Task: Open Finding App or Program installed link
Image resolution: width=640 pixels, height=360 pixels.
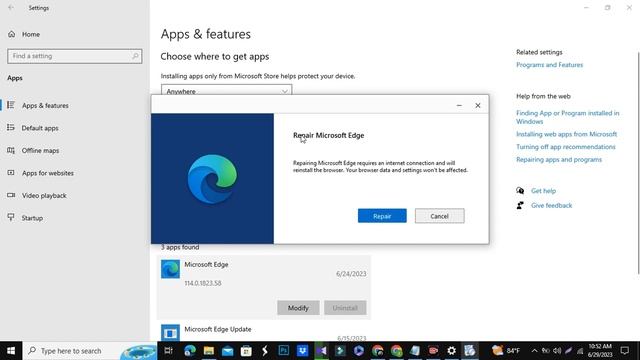Action: click(x=567, y=117)
